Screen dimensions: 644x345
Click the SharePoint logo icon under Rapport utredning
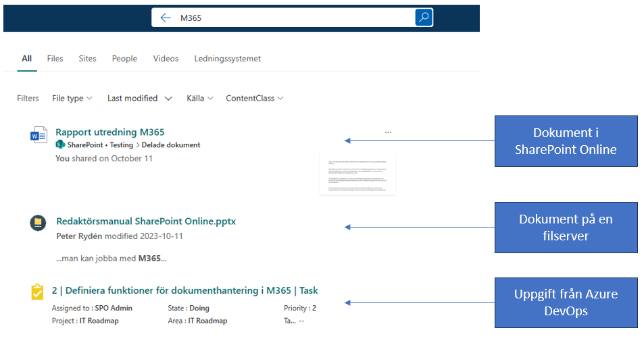pyautogui.click(x=60, y=144)
